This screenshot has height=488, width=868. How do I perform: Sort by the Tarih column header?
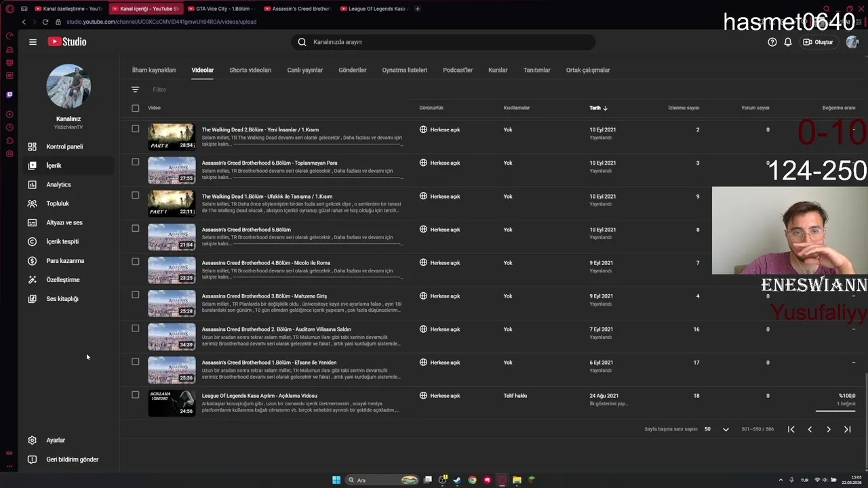598,108
